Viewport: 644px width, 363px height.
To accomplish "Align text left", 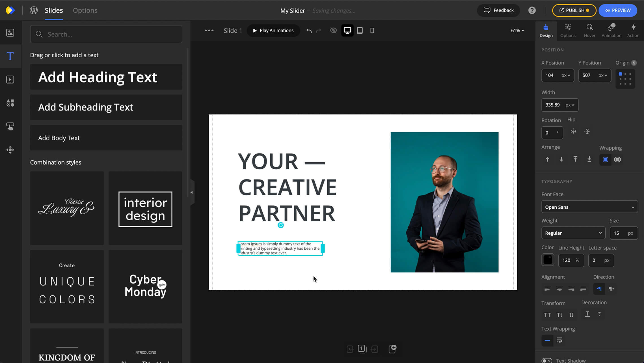I will 547,289.
